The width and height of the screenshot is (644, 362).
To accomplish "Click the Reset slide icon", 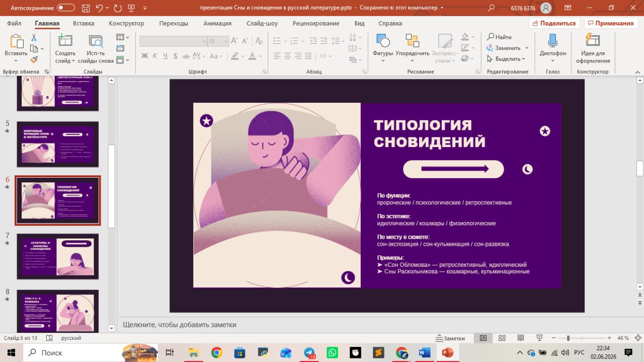I will [120, 48].
